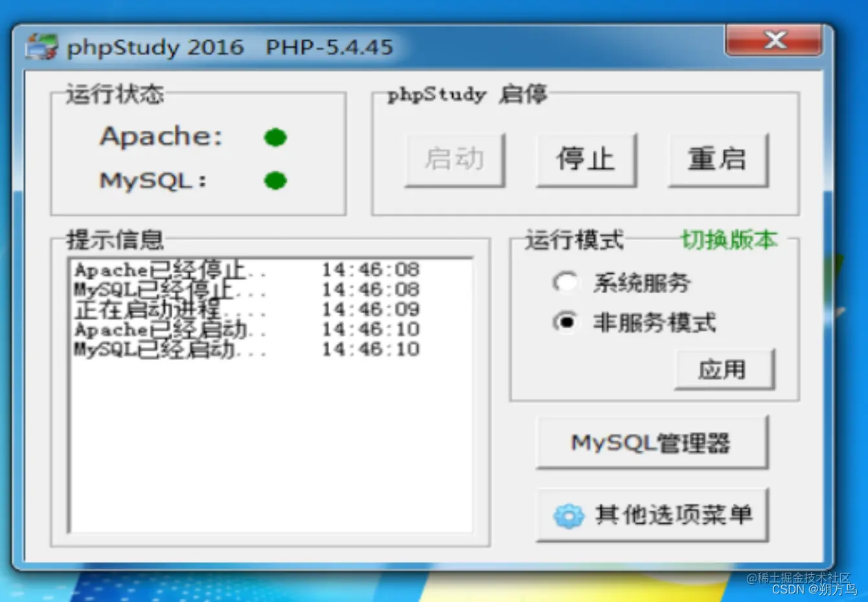
Task: Click the 切换版本 link
Action: pyautogui.click(x=729, y=240)
